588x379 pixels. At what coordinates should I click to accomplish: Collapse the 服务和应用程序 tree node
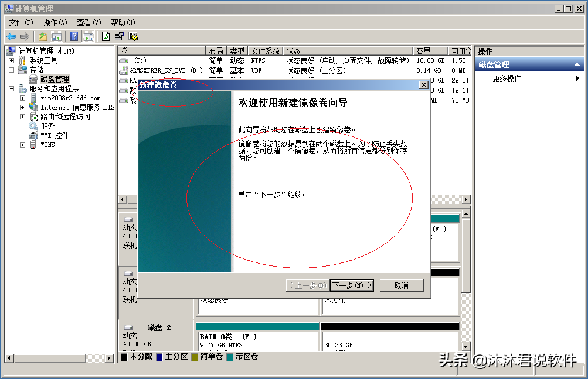[x=11, y=89]
